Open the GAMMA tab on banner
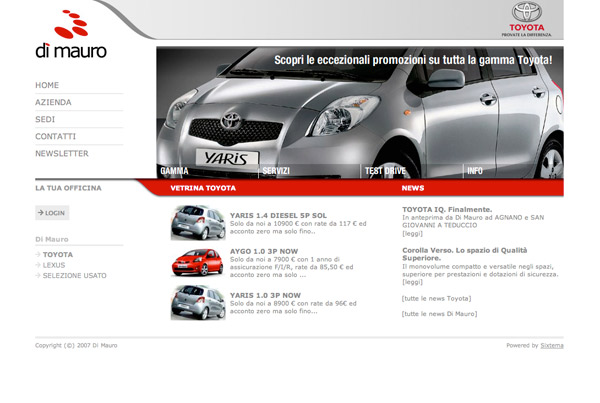This screenshot has width=600, height=403. coord(174,171)
